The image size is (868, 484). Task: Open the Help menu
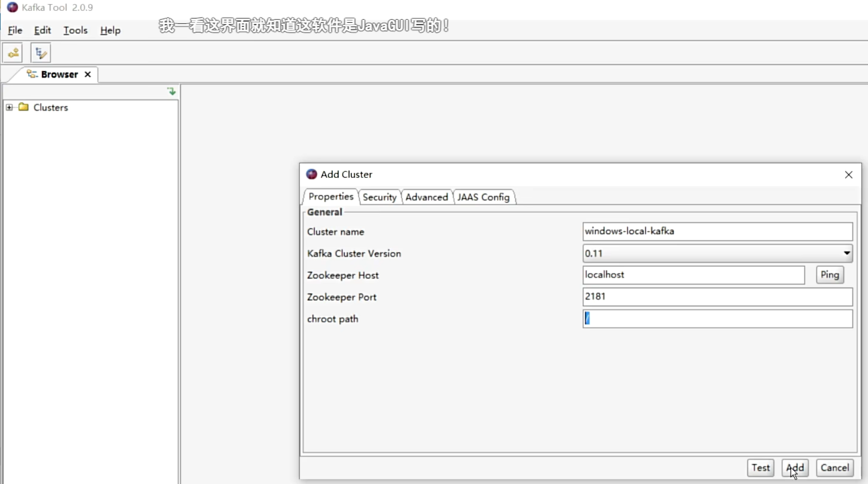[x=111, y=30]
